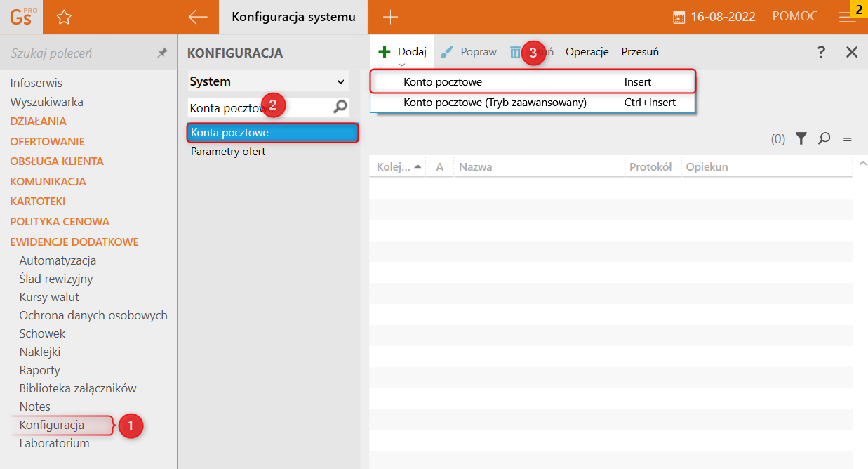
Task: Click the list search magnifier icon
Action: (x=824, y=139)
